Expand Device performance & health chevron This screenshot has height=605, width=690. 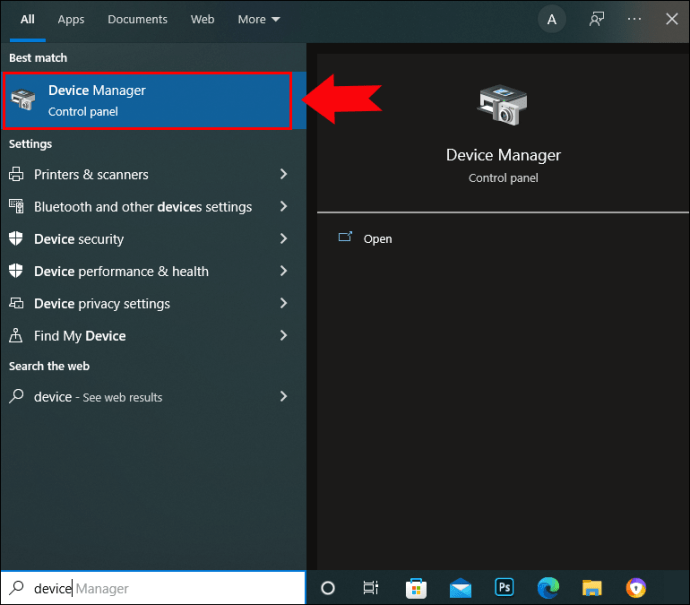[x=284, y=271]
